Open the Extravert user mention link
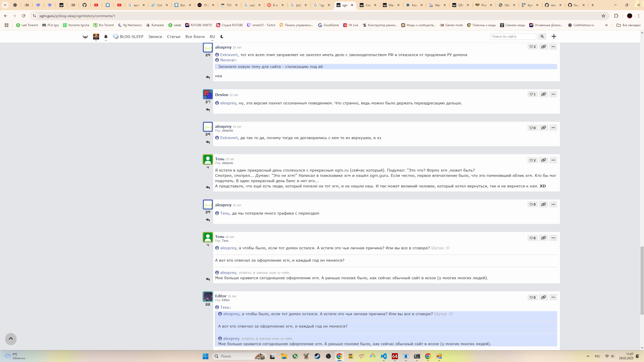644x362 pixels. (x=229, y=55)
